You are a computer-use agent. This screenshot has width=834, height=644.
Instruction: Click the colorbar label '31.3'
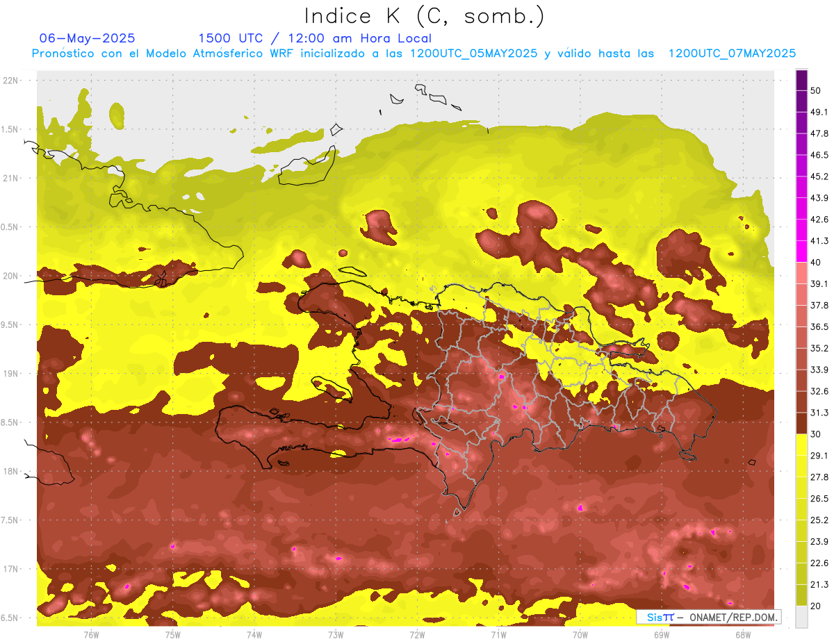[x=819, y=413]
